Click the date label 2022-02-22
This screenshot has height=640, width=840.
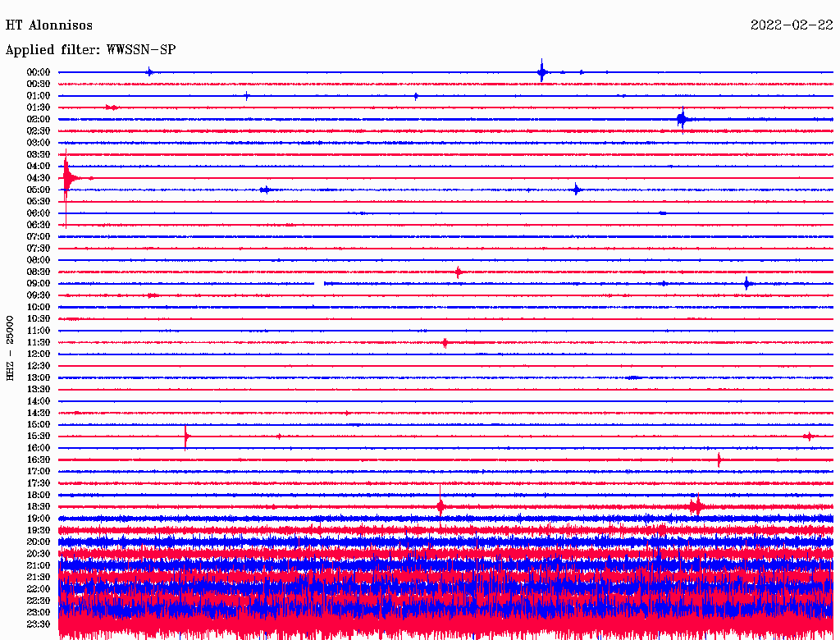click(x=792, y=25)
